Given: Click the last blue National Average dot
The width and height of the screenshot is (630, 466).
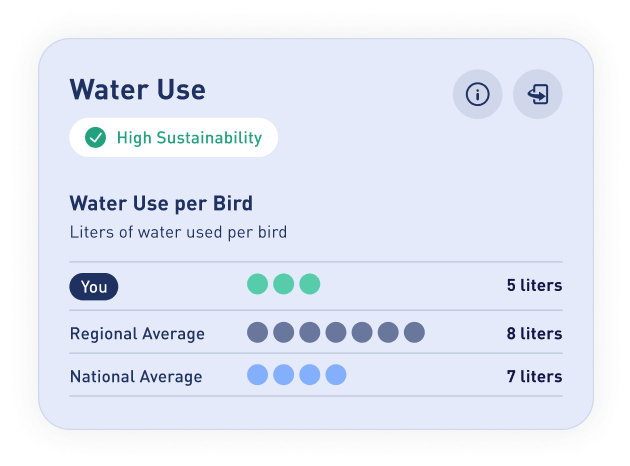Looking at the screenshot, I should coord(336,375).
